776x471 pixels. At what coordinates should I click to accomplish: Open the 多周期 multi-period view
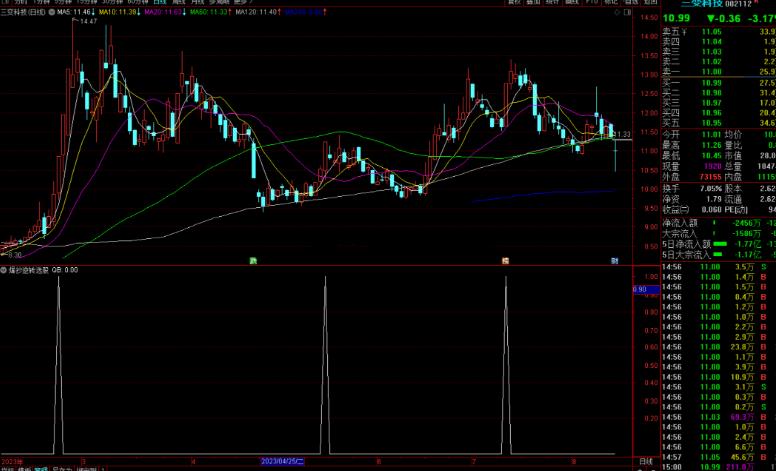click(x=220, y=2)
